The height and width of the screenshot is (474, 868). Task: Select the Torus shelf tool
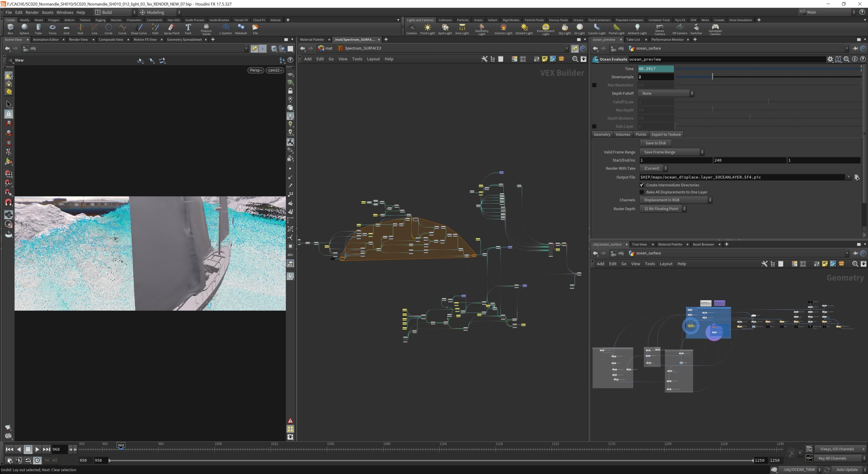[x=52, y=29]
